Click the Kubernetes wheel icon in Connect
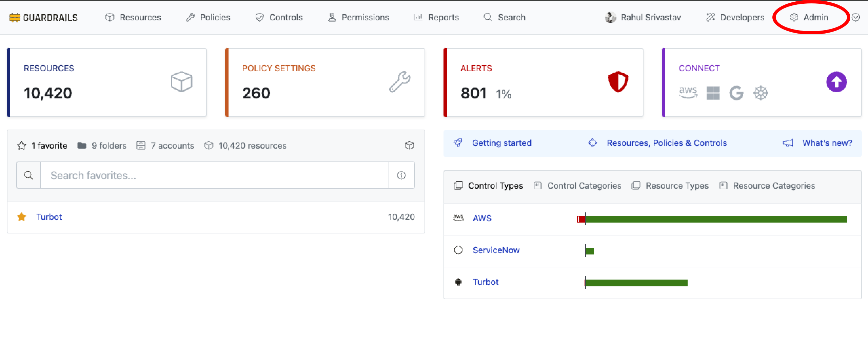Screen dimensions: 868x361 (761, 93)
